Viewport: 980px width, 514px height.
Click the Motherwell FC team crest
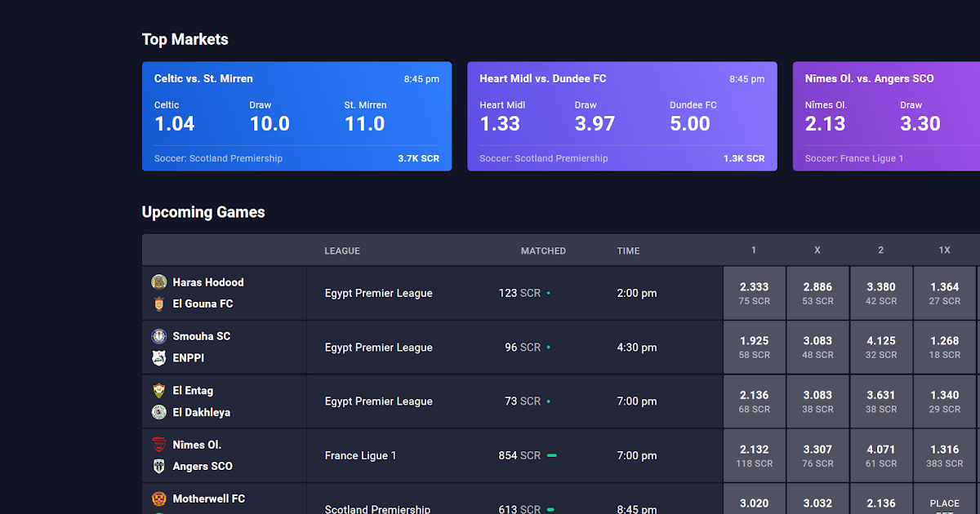point(159,498)
